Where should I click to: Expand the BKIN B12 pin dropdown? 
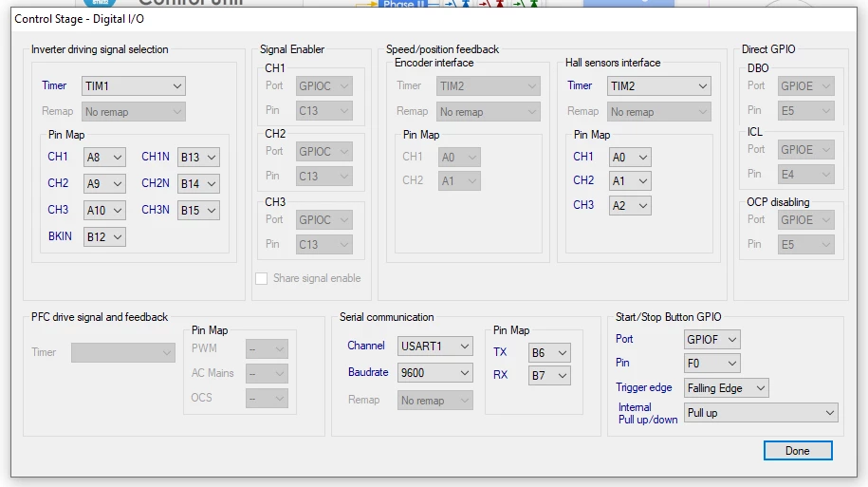(104, 237)
